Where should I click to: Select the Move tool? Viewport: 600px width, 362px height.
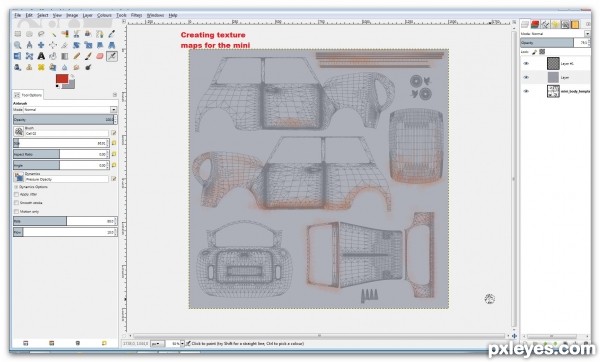(x=41, y=45)
